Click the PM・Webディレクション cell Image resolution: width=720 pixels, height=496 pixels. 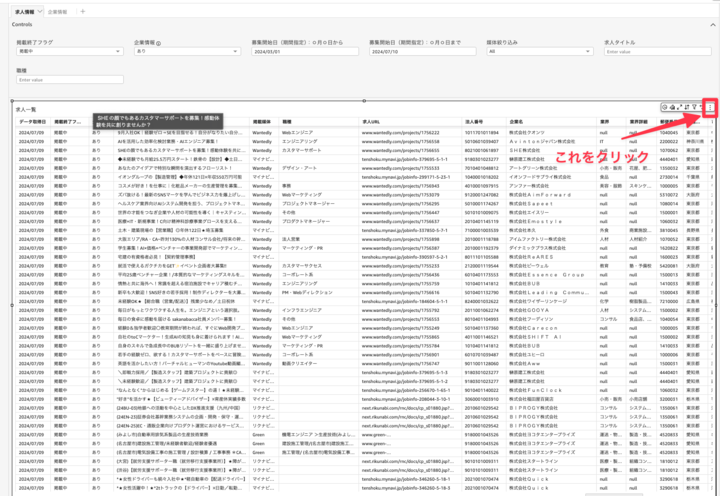click(307, 293)
